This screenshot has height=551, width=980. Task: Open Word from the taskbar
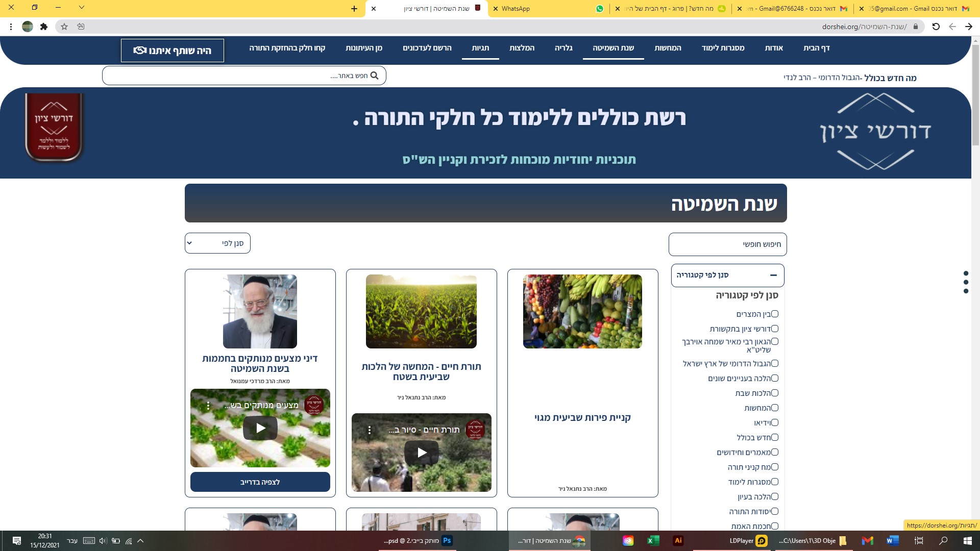893,541
